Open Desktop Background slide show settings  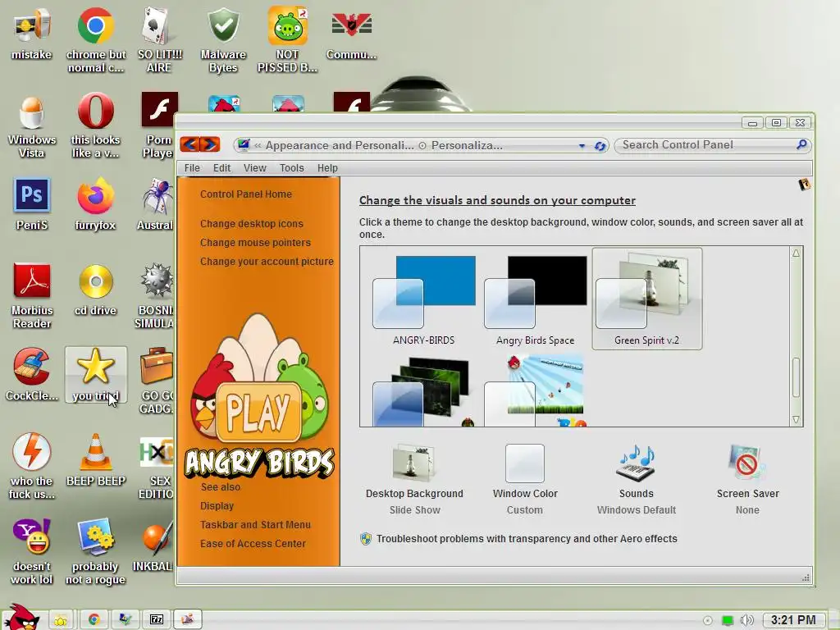tap(414, 480)
